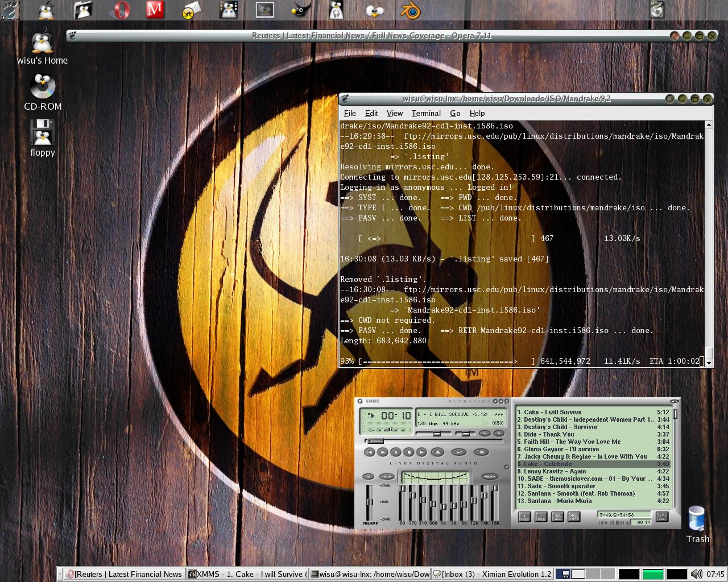The width and height of the screenshot is (728, 582).
Task: Skip to next track in XMMS
Action: click(422, 452)
